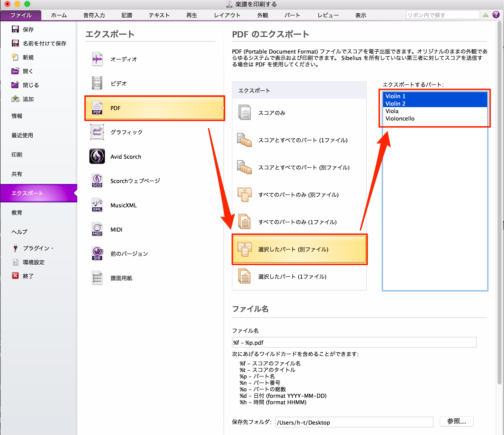Click the Close (閉じる) folder icon

[x=15, y=85]
